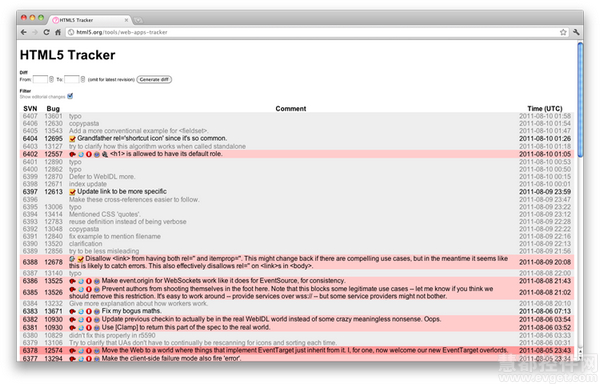The width and height of the screenshot is (600, 384).
Task: Click the checkmark icon before 'Disallow <link>'
Action: click(x=80, y=259)
